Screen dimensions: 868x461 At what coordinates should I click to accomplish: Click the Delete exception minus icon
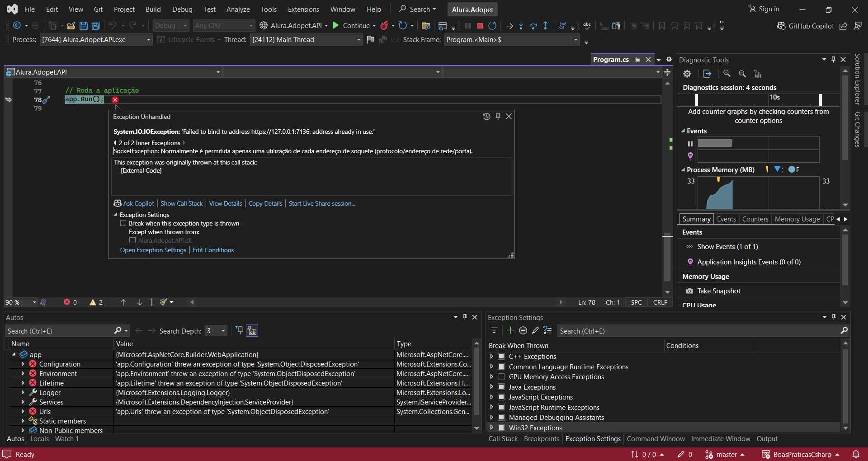(523, 330)
